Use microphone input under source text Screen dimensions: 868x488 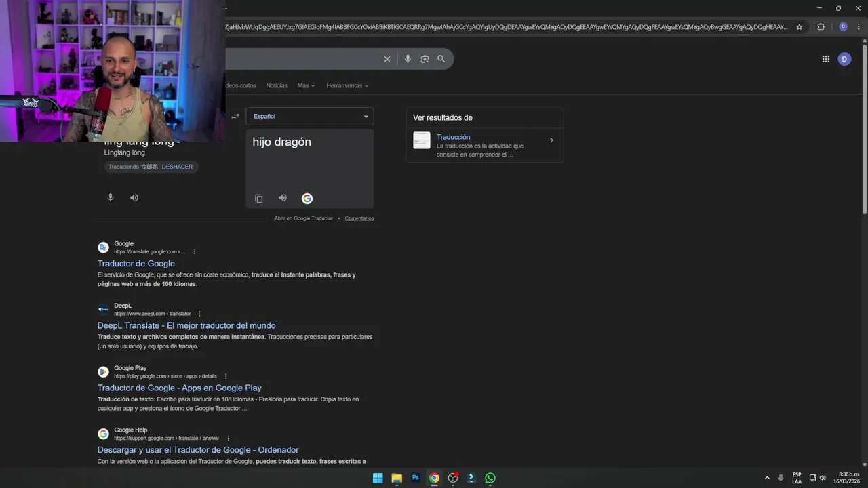pyautogui.click(x=111, y=197)
